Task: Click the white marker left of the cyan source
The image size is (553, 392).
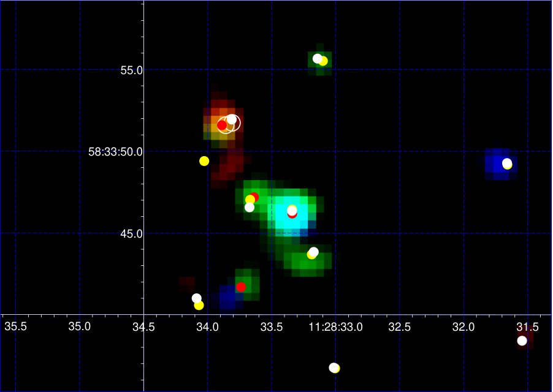Action: tap(250, 208)
